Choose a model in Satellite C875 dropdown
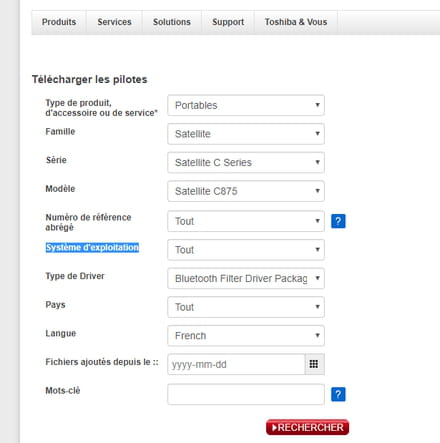 246,191
